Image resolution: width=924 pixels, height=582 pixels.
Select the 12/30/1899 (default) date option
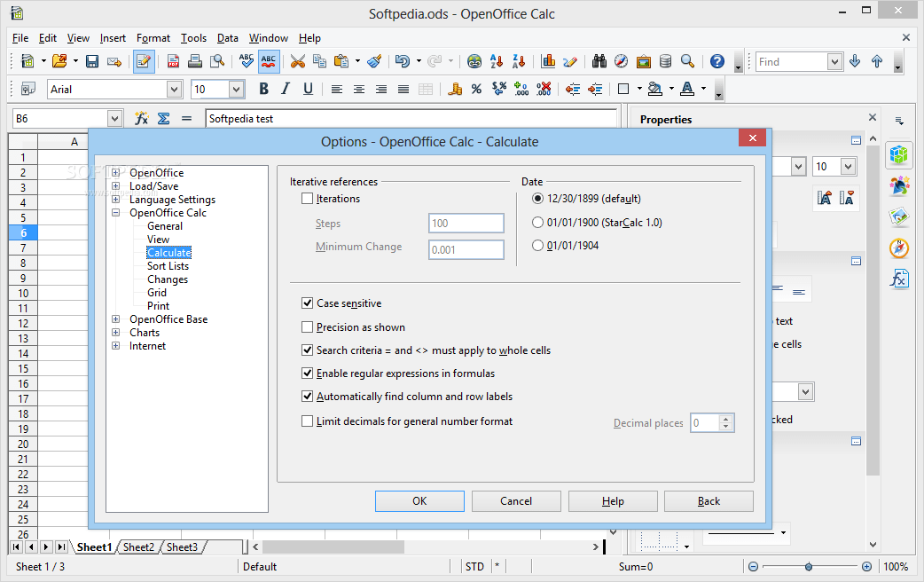click(537, 199)
